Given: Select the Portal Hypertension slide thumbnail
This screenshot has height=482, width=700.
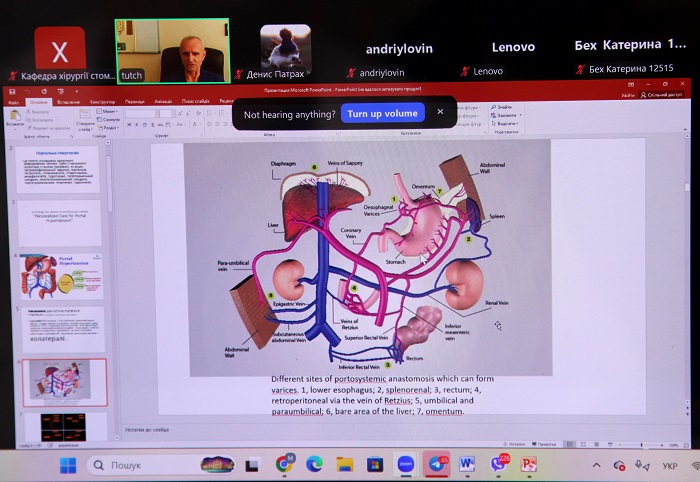Looking at the screenshot, I should [61, 275].
